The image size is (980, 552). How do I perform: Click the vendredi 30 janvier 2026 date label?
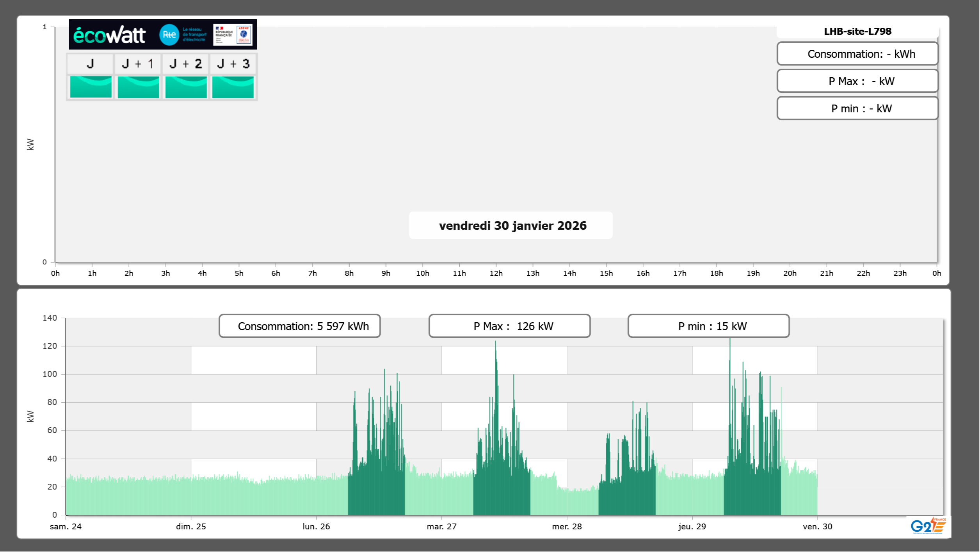512,225
